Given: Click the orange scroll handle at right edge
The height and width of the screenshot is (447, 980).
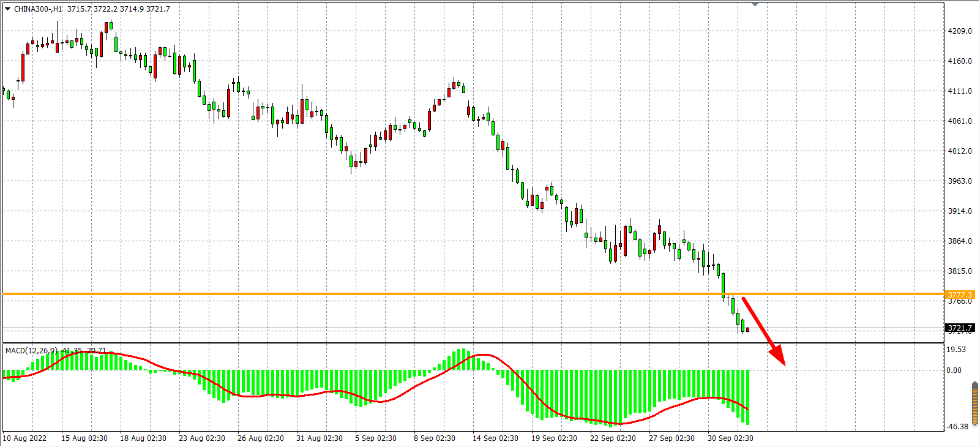Looking at the screenshot, I should coord(975,402).
